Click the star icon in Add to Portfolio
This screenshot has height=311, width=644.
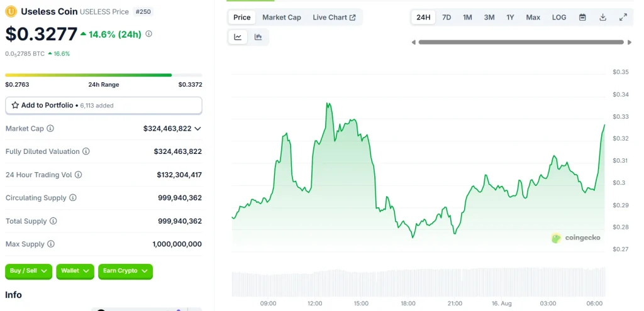point(15,105)
